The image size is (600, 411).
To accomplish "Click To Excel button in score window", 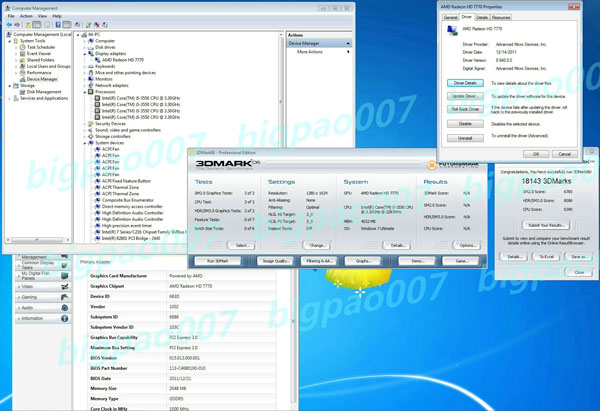I will [x=546, y=257].
